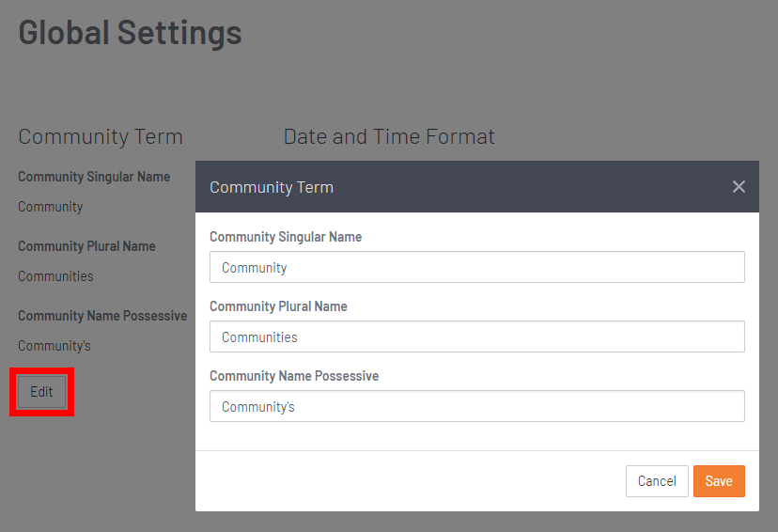Click the Community Plural Name label inside the dialog
Screen dimensions: 778x532
278,306
